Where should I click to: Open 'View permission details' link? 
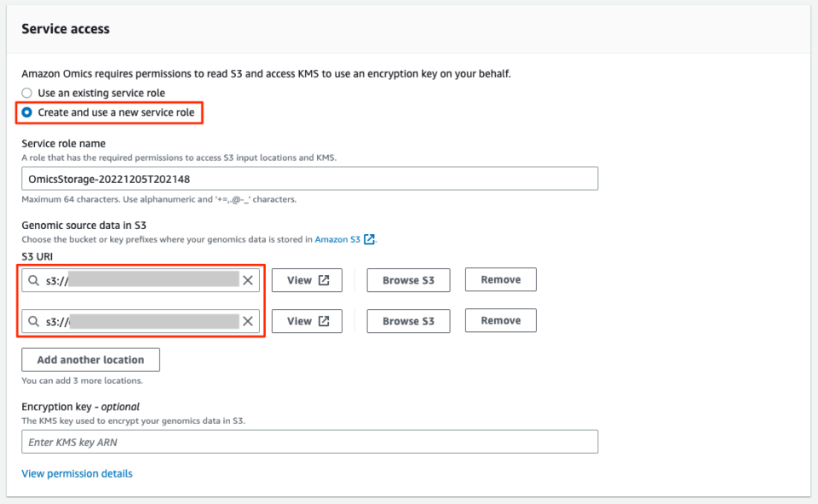tap(77, 473)
